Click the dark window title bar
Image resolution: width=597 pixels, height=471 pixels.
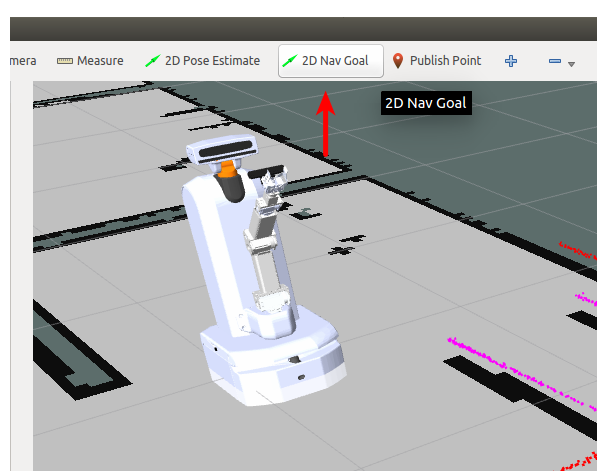[303, 29]
